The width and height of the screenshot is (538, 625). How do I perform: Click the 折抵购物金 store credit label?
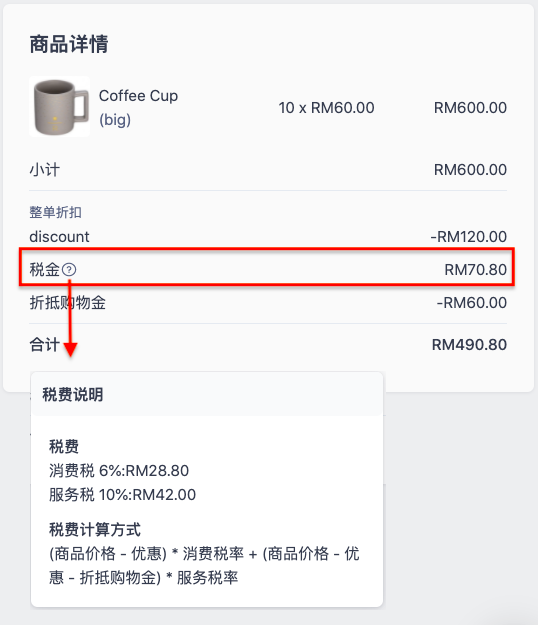click(68, 303)
